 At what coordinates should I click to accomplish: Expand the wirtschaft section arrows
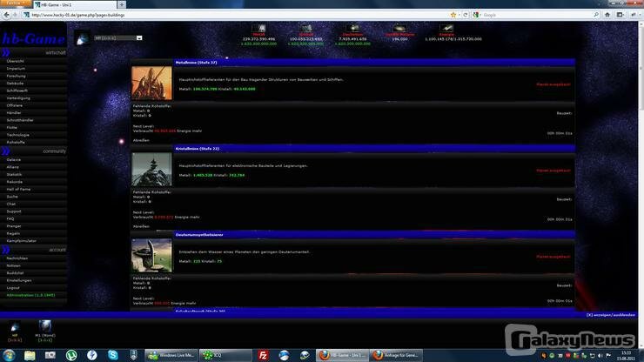[6, 52]
